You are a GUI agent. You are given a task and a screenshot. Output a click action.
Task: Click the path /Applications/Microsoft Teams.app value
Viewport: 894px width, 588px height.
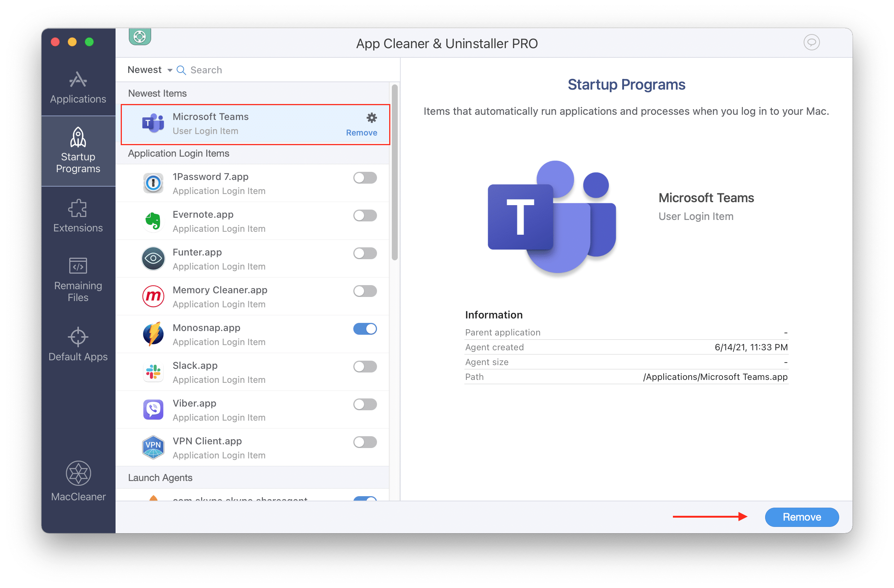pos(715,377)
